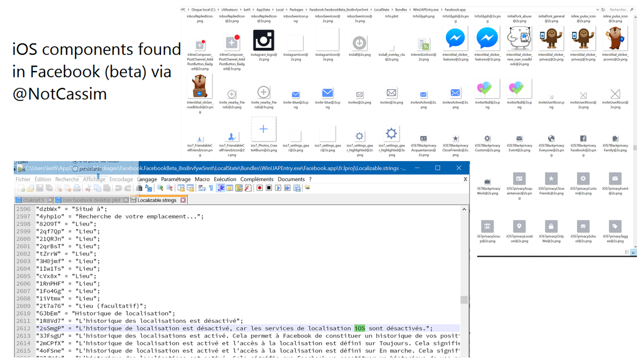Refresh the Explorer folder view
The width and height of the screenshot is (644, 361).
(603, 10)
